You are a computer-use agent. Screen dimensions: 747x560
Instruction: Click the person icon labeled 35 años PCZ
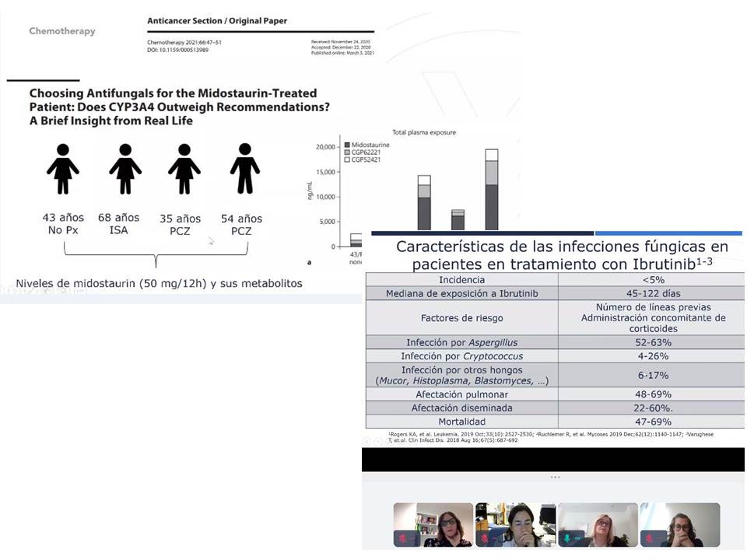tap(184, 168)
